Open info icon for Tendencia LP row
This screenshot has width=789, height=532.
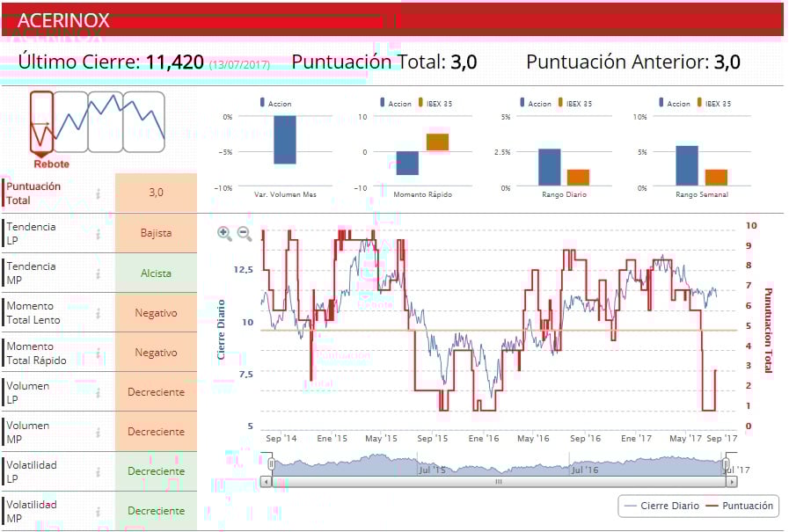click(x=99, y=233)
